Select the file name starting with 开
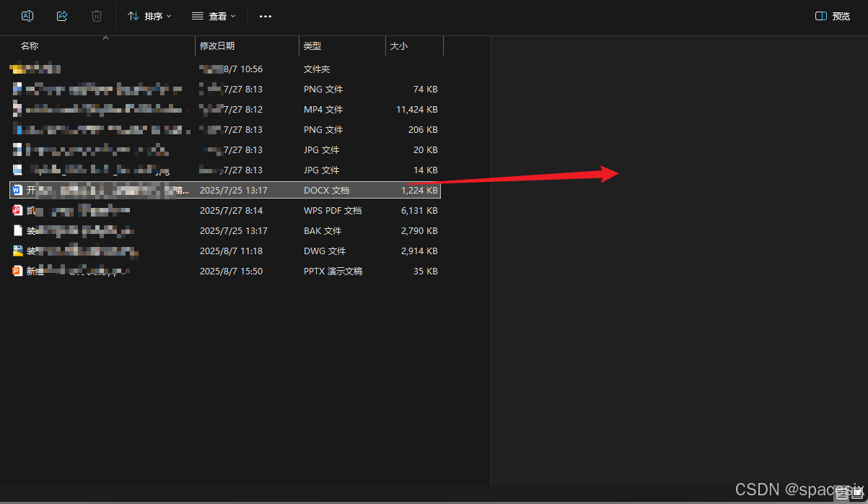 (108, 191)
